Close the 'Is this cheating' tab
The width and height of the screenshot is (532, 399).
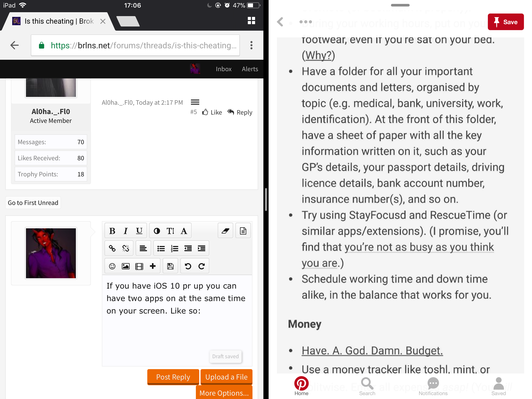coord(103,21)
